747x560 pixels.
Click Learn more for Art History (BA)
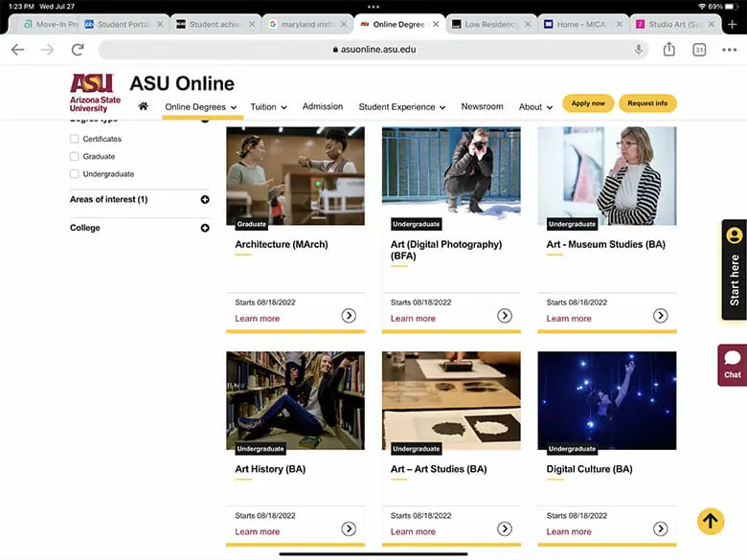click(258, 532)
